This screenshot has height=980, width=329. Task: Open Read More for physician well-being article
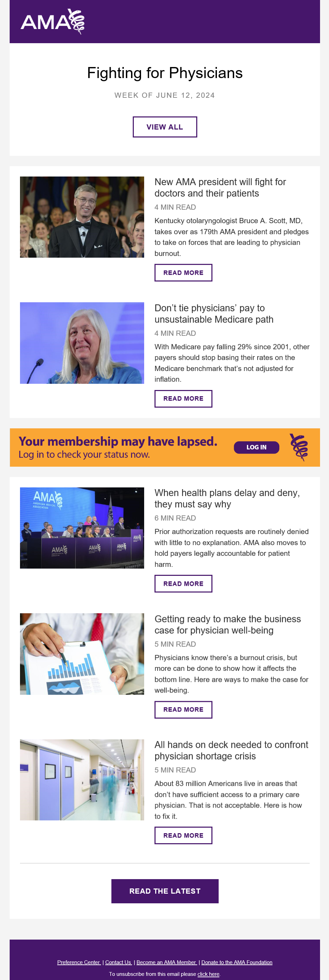point(183,710)
